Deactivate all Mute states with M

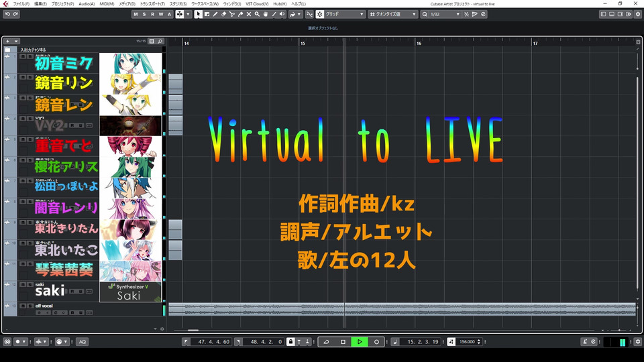point(136,14)
